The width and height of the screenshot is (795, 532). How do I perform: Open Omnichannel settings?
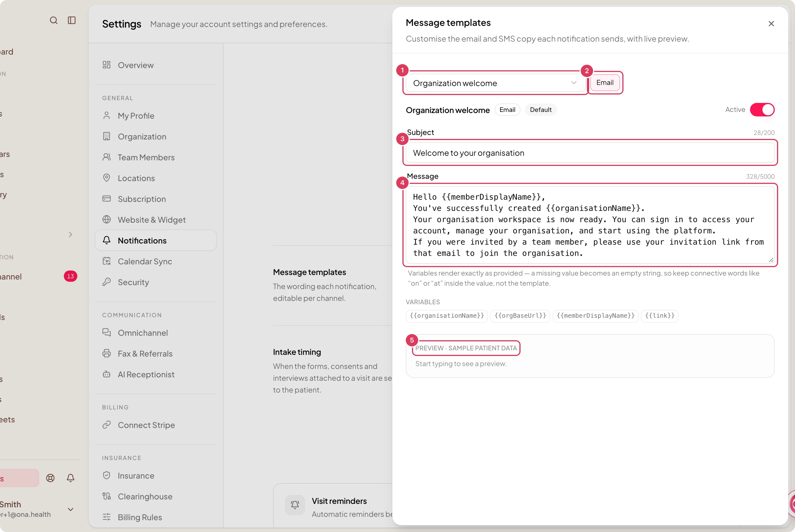(156, 333)
